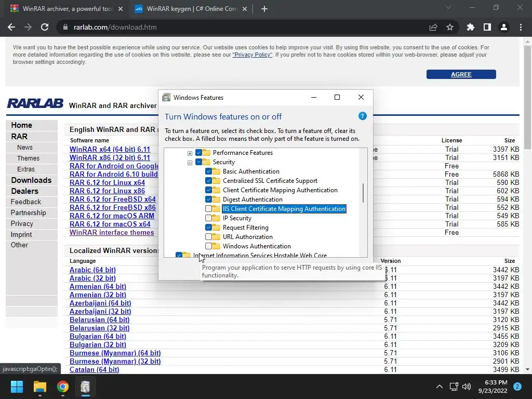Click the browser forward arrow

28,27
